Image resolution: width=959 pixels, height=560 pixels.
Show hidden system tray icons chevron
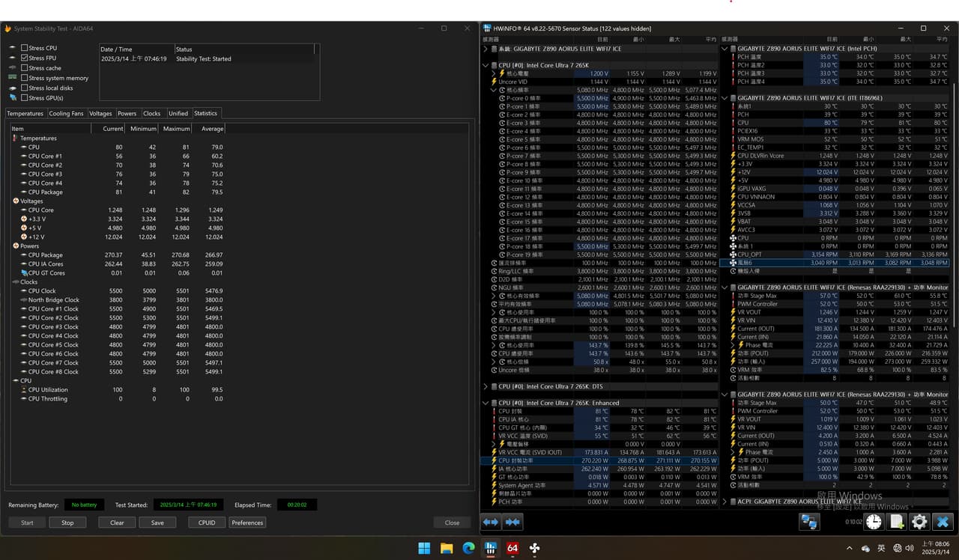click(850, 548)
